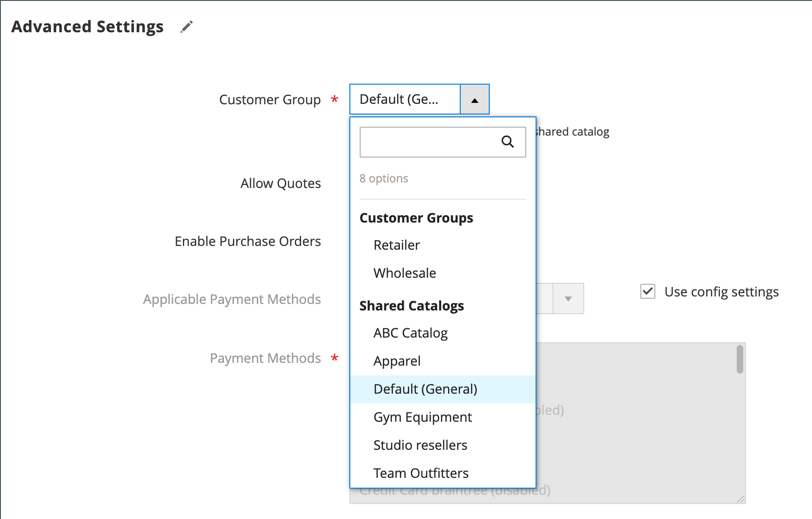Choose ABC Catalog shared catalog
Viewport: 812px width, 519px height.
point(410,333)
